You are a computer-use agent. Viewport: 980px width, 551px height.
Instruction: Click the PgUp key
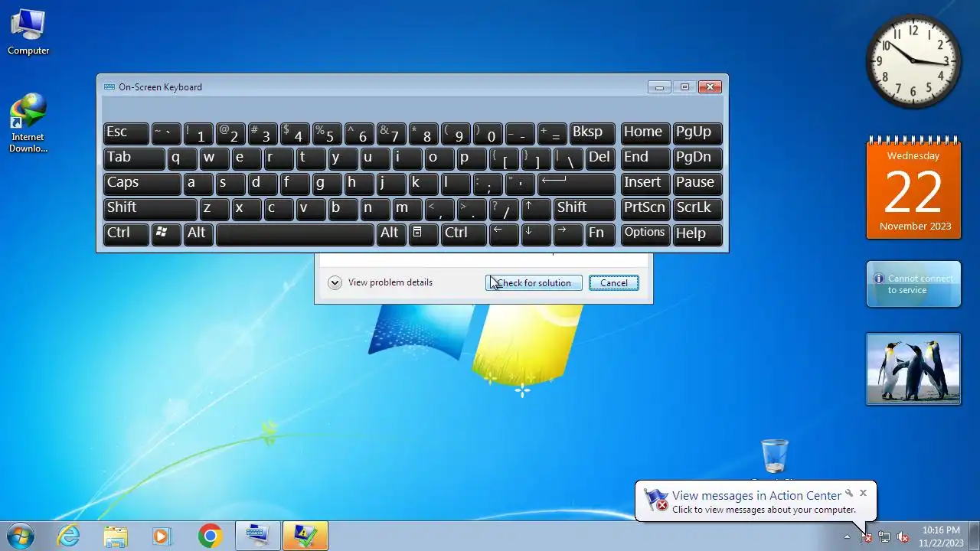point(697,132)
